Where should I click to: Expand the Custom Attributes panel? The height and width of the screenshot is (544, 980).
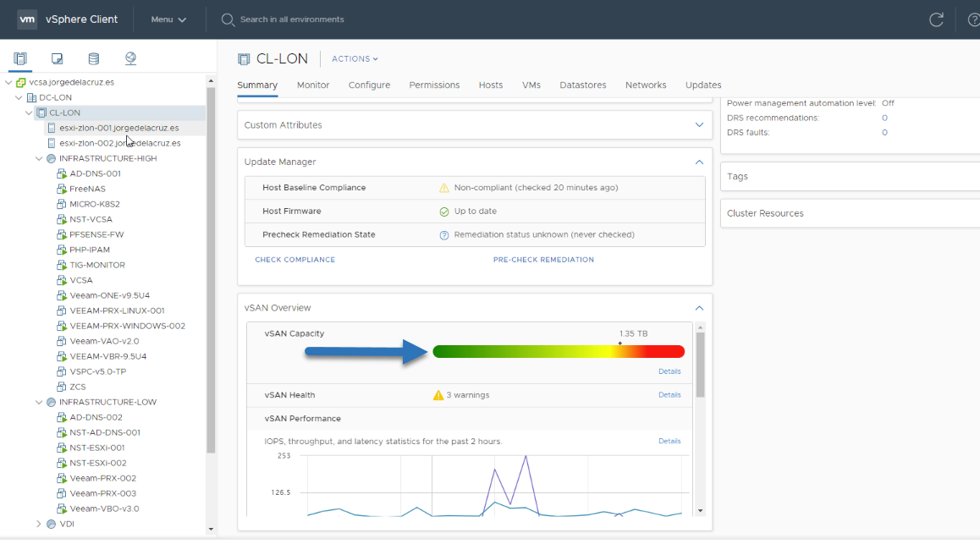[x=699, y=125]
